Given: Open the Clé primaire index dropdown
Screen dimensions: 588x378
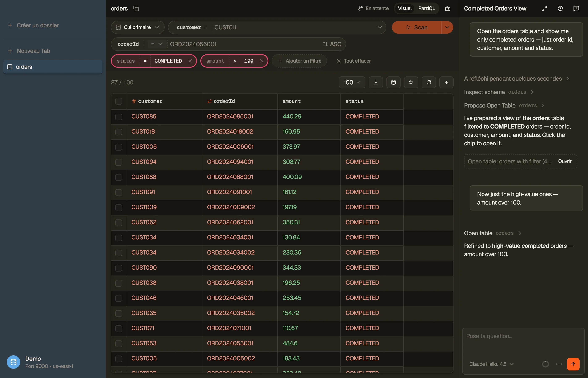Looking at the screenshot, I should 137,27.
